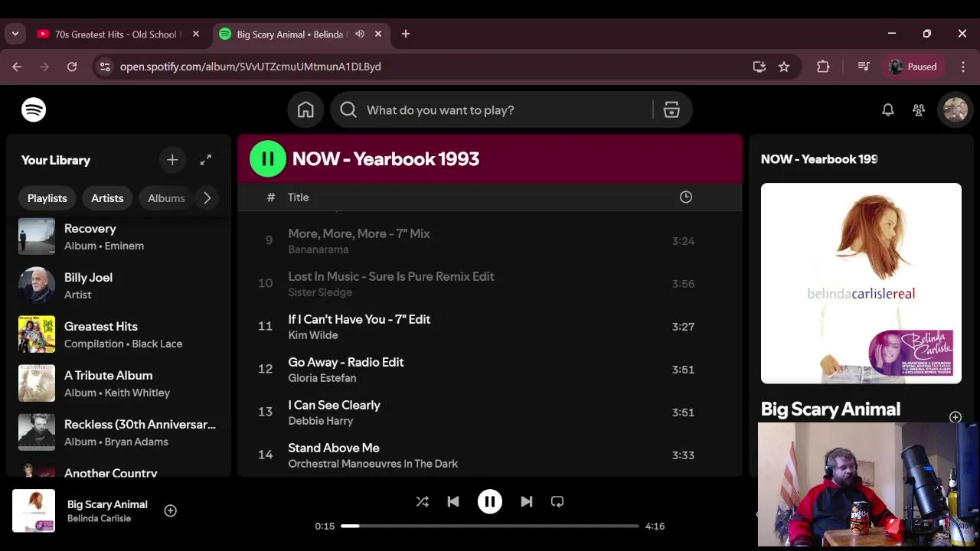This screenshot has height=551, width=980.
Task: Open now-playing cover art in player bar
Action: 34,510
